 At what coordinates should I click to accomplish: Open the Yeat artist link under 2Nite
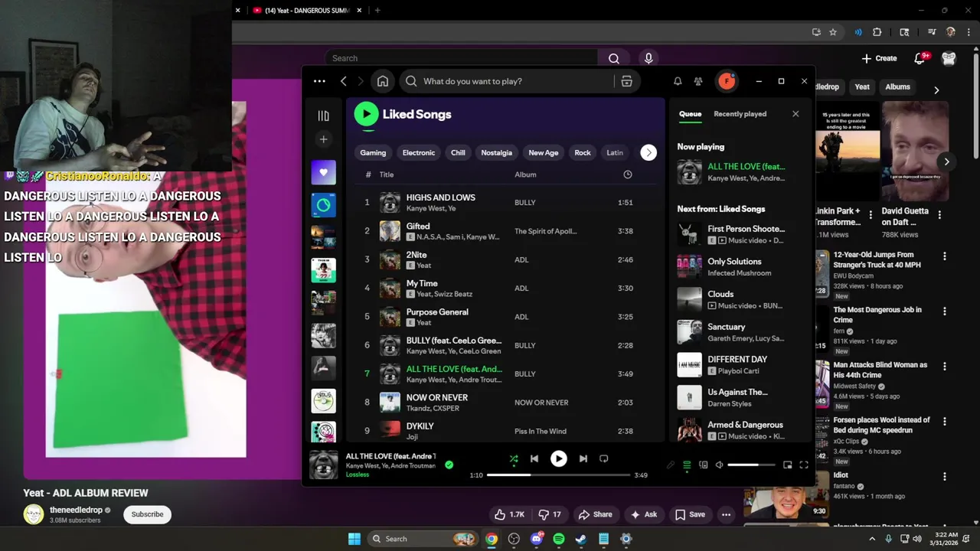[x=423, y=266]
